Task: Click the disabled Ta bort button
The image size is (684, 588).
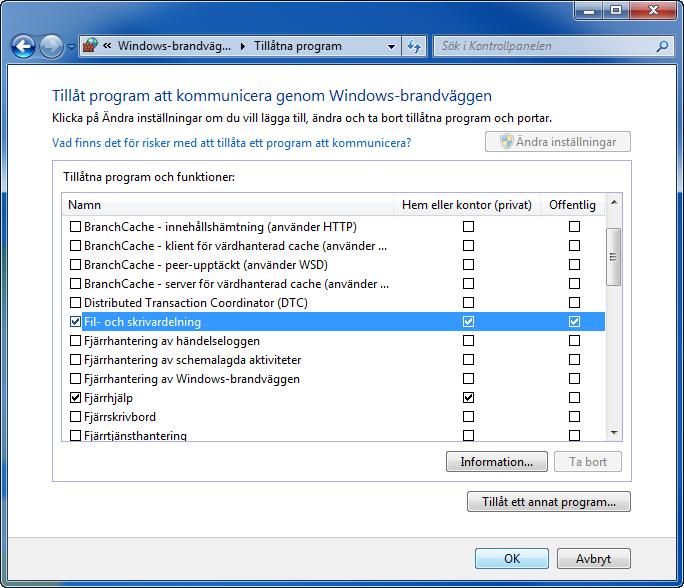Action: [588, 462]
